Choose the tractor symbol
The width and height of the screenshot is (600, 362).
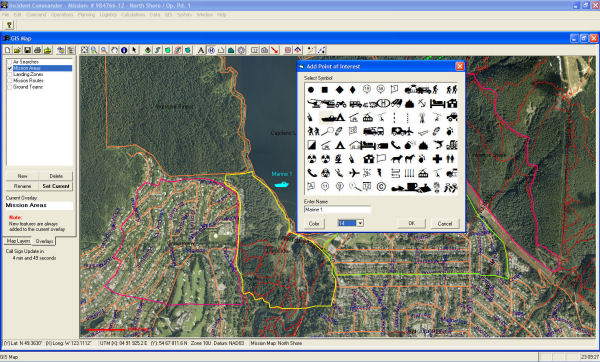tap(452, 117)
